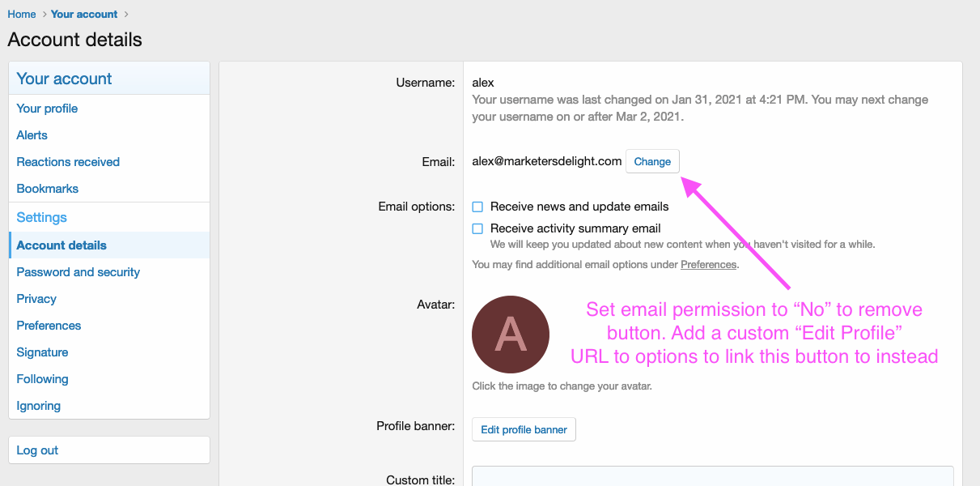Log out of the account
Image resolution: width=980 pixels, height=486 pixels.
[x=37, y=450]
